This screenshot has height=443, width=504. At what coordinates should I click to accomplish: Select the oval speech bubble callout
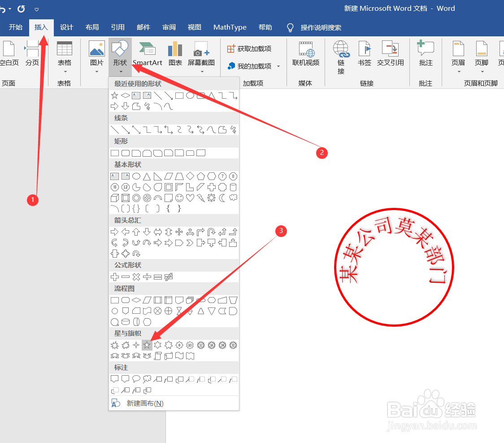tap(136, 379)
